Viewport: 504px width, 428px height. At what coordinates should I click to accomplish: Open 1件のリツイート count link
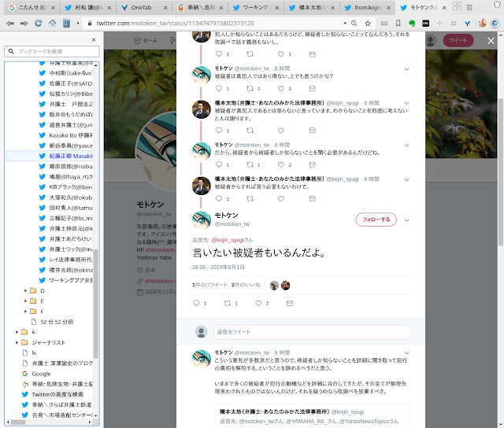pos(209,285)
